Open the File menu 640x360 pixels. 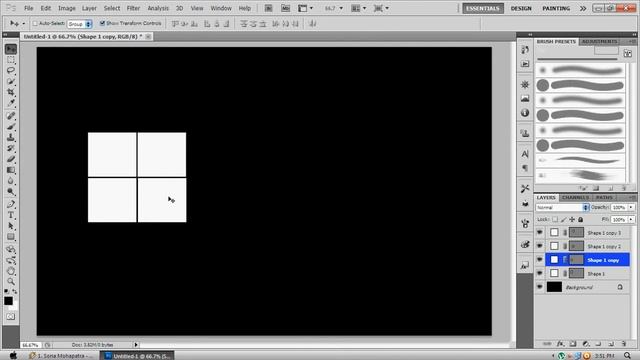pos(29,8)
